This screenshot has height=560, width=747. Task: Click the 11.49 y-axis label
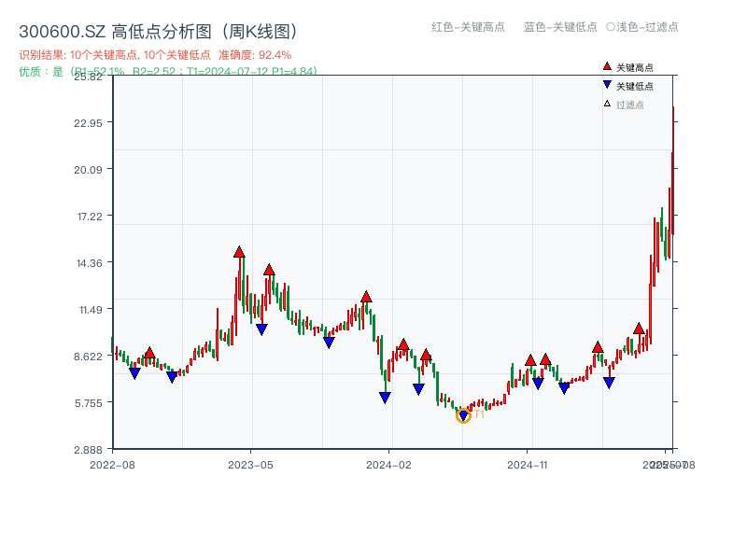[x=91, y=310]
